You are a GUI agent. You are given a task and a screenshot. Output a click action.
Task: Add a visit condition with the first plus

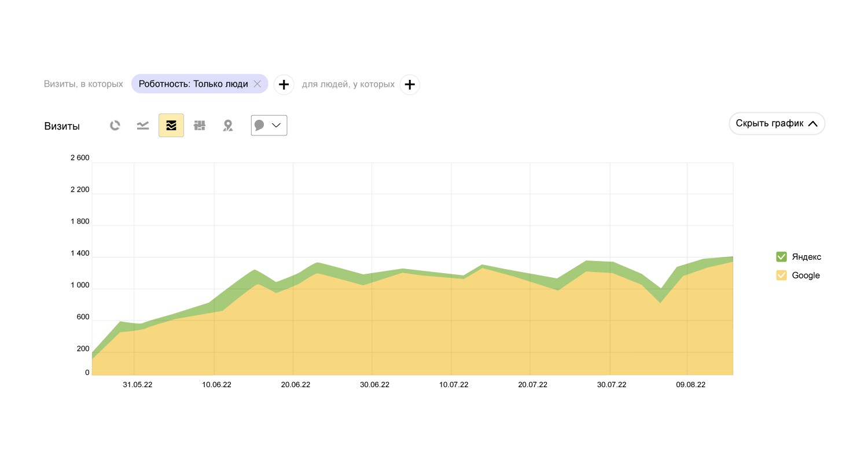284,84
